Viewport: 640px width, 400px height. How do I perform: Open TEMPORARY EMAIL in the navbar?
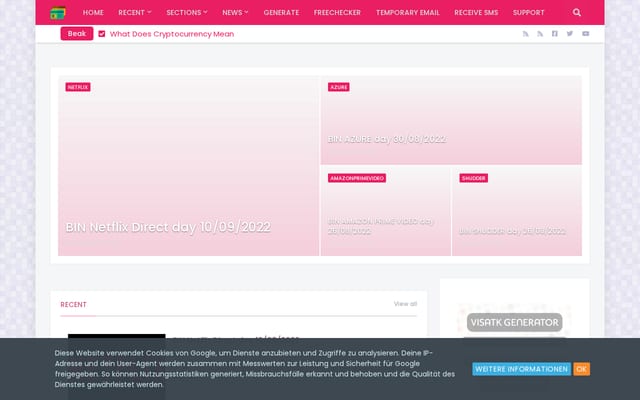tap(407, 13)
